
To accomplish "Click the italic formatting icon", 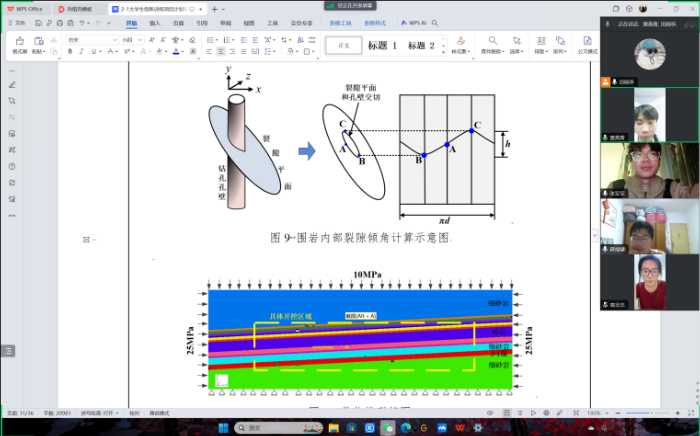I will (82, 51).
